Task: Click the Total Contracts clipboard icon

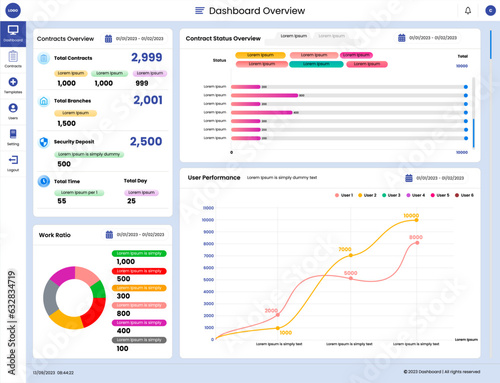Action: click(x=43, y=58)
